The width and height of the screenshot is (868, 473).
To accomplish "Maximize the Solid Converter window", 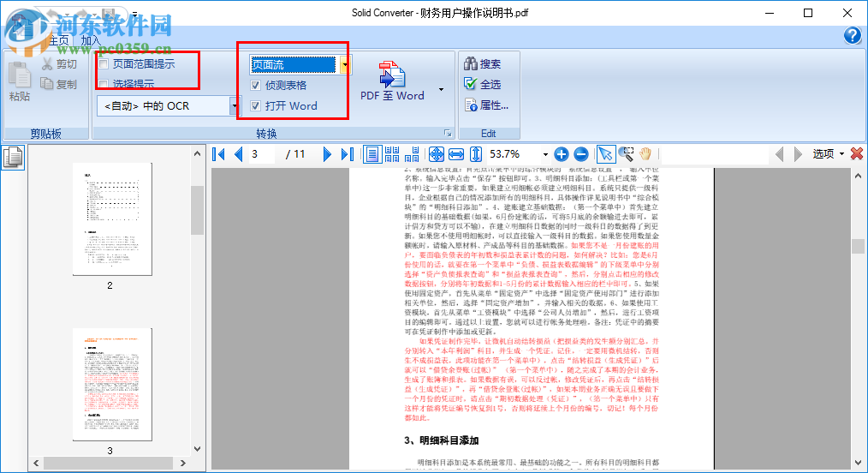I will (x=808, y=13).
